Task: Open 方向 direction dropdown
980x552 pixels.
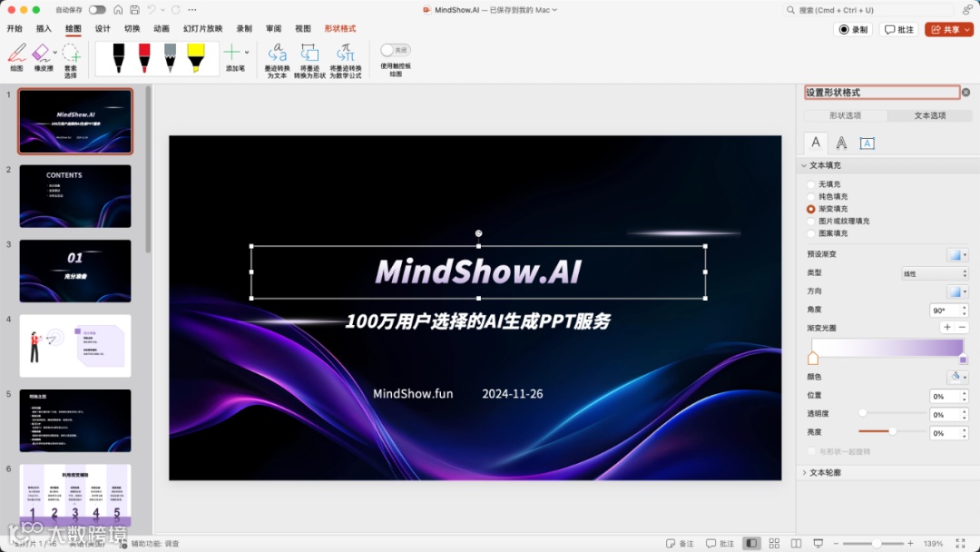Action: pos(957,291)
